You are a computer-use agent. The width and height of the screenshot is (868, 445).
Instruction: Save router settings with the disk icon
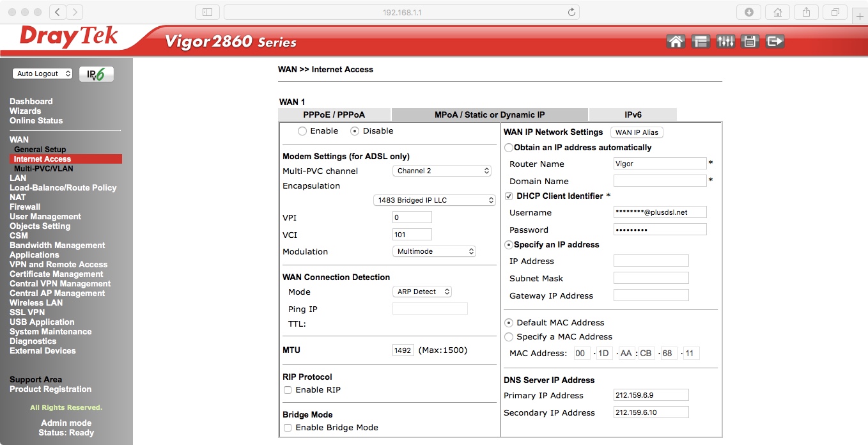[x=750, y=40]
